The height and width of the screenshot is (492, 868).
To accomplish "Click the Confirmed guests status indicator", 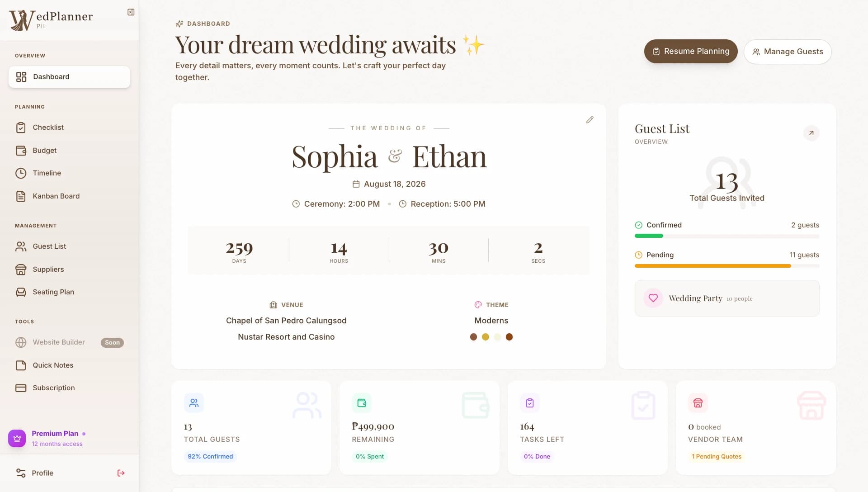I will 638,225.
